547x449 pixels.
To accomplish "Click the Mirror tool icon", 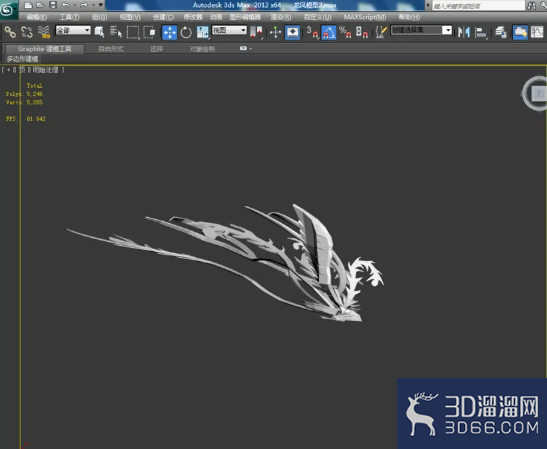I will (464, 32).
